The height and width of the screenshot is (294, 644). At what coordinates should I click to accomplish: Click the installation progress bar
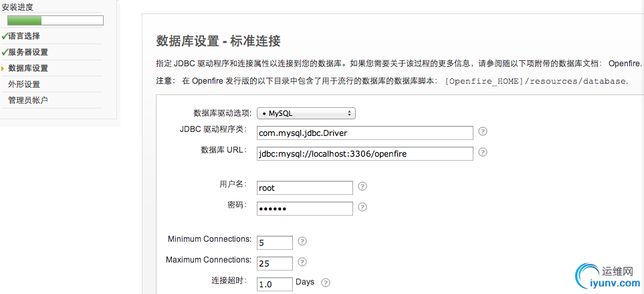click(x=56, y=21)
